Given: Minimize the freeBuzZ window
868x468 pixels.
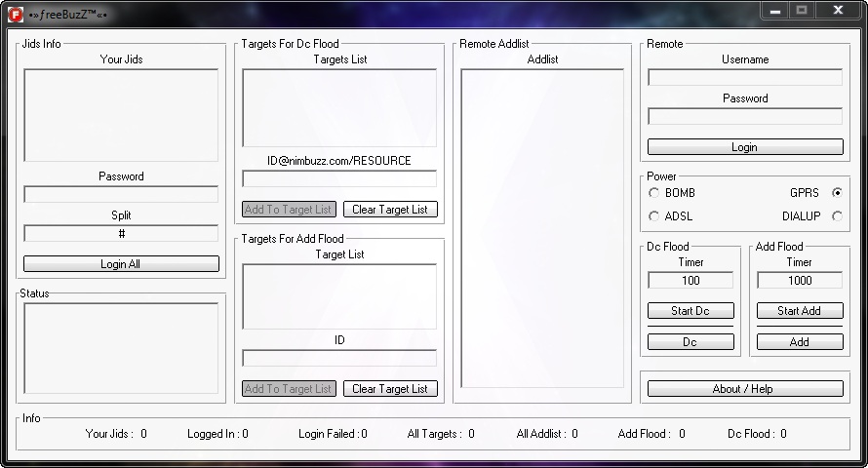Looking at the screenshot, I should click(x=774, y=11).
